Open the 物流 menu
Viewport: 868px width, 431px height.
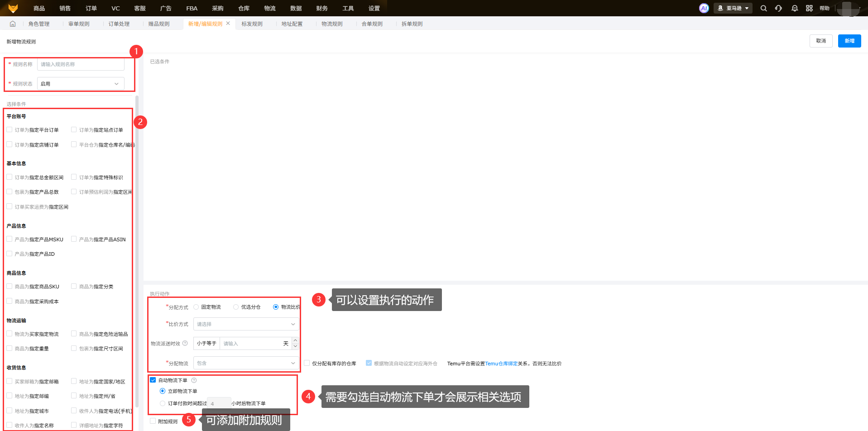click(270, 8)
